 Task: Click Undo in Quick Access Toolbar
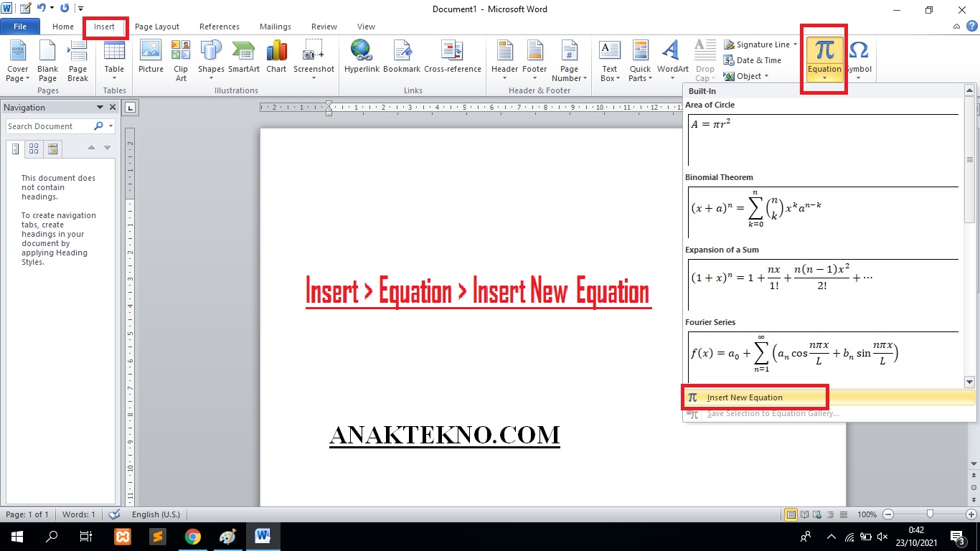(x=42, y=9)
